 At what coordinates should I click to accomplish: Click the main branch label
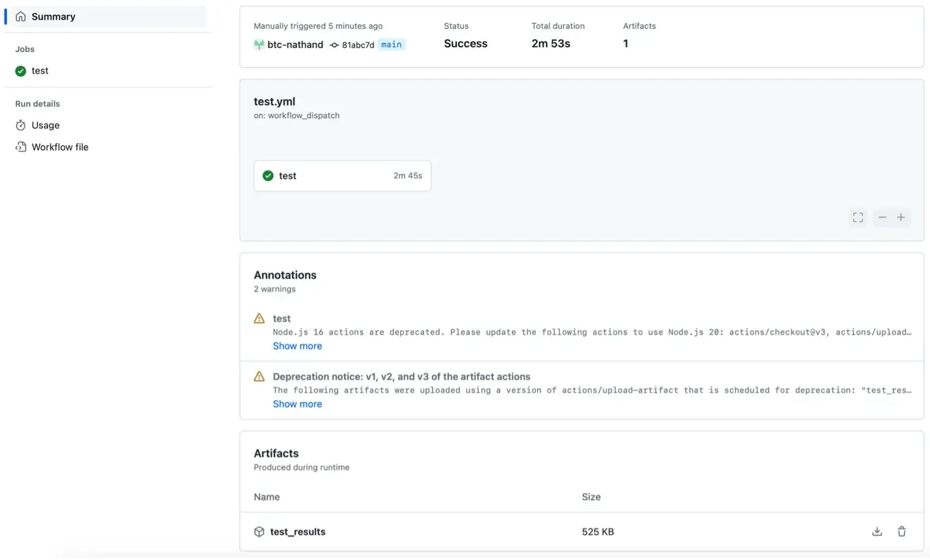pyautogui.click(x=392, y=44)
